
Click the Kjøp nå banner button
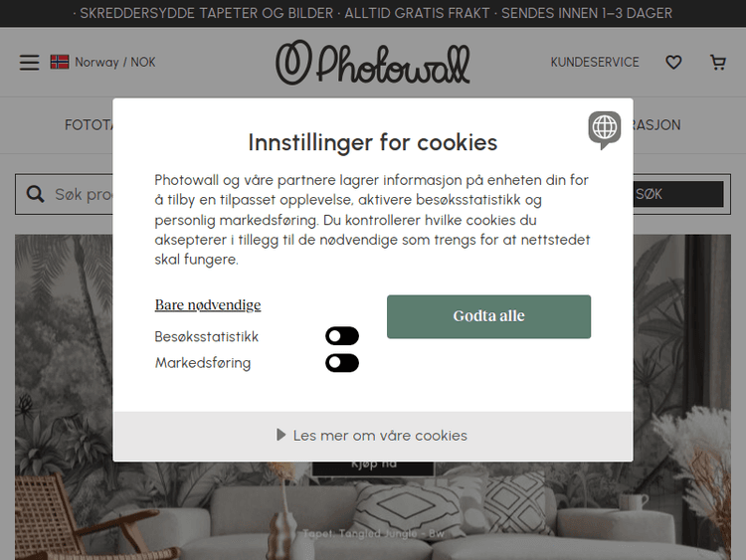[x=373, y=467]
